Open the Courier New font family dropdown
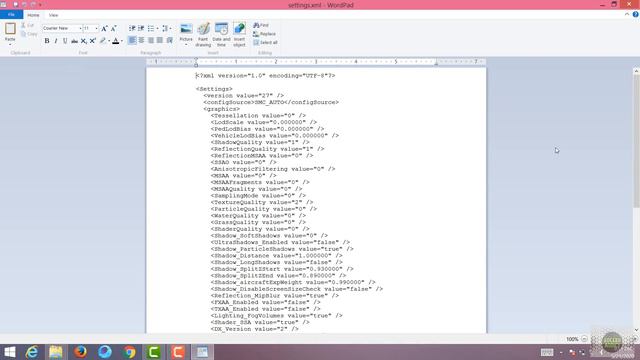Screen dimensions: 640x360 pos(80,28)
